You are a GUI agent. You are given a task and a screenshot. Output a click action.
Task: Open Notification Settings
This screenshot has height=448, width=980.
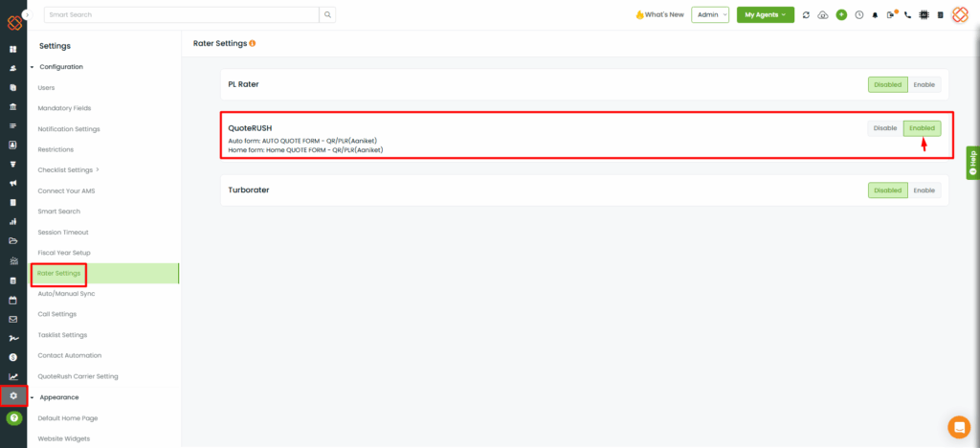click(69, 128)
